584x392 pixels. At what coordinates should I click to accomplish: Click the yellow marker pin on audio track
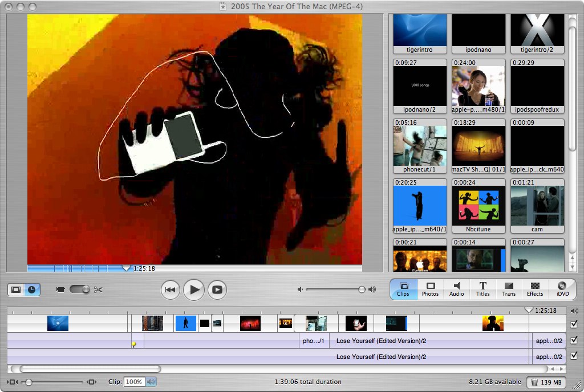click(x=133, y=345)
